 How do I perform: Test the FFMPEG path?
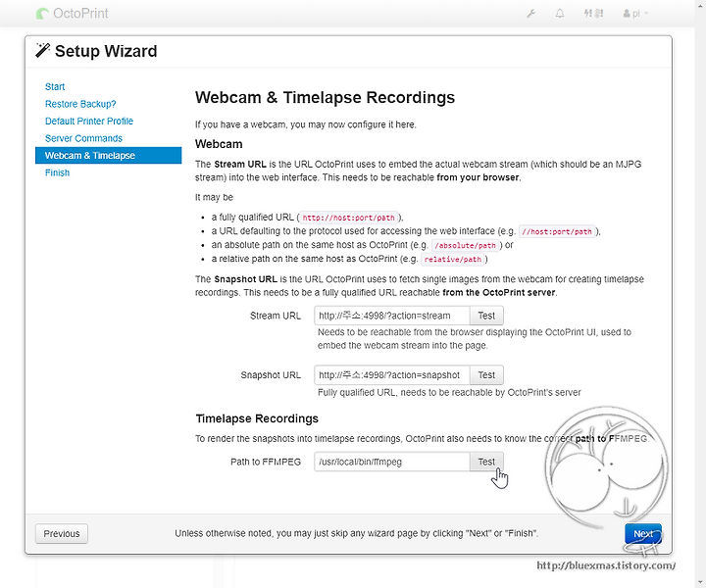tap(486, 462)
